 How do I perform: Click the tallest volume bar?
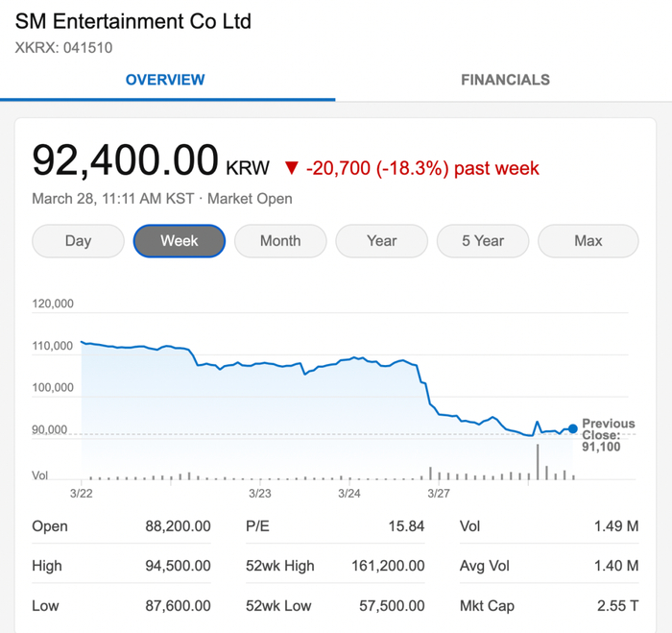click(538, 462)
